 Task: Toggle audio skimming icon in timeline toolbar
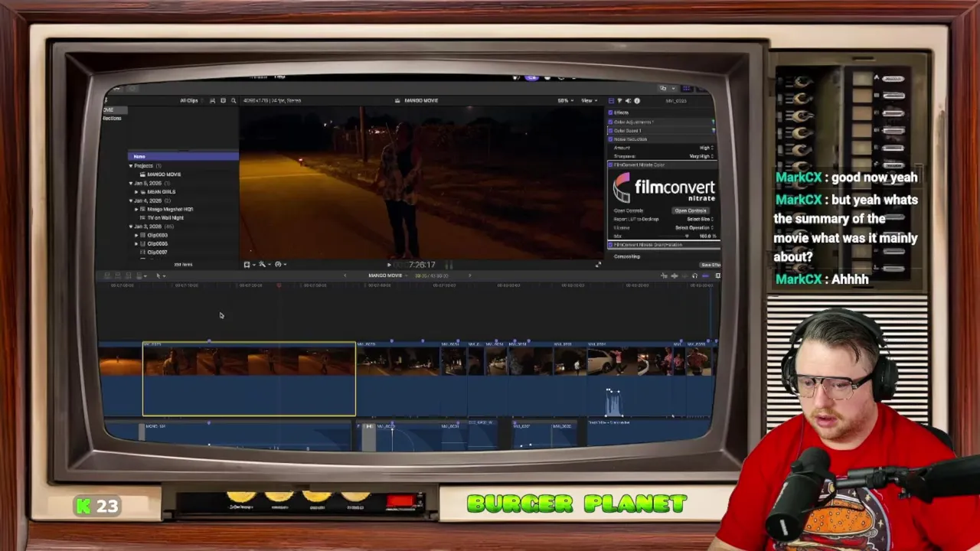click(674, 275)
